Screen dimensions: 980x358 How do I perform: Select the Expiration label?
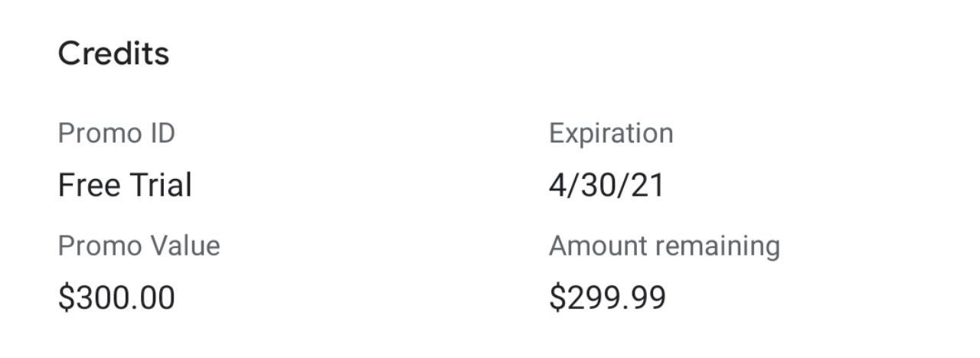point(611,134)
